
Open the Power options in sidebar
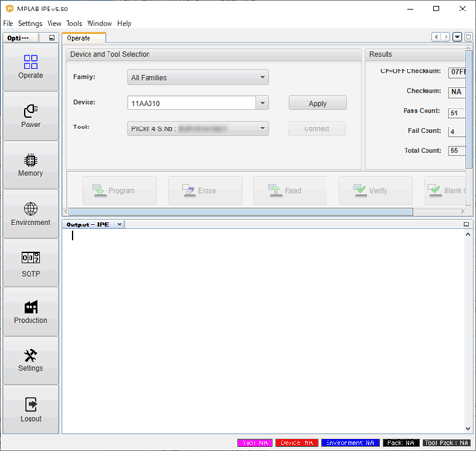(x=30, y=116)
